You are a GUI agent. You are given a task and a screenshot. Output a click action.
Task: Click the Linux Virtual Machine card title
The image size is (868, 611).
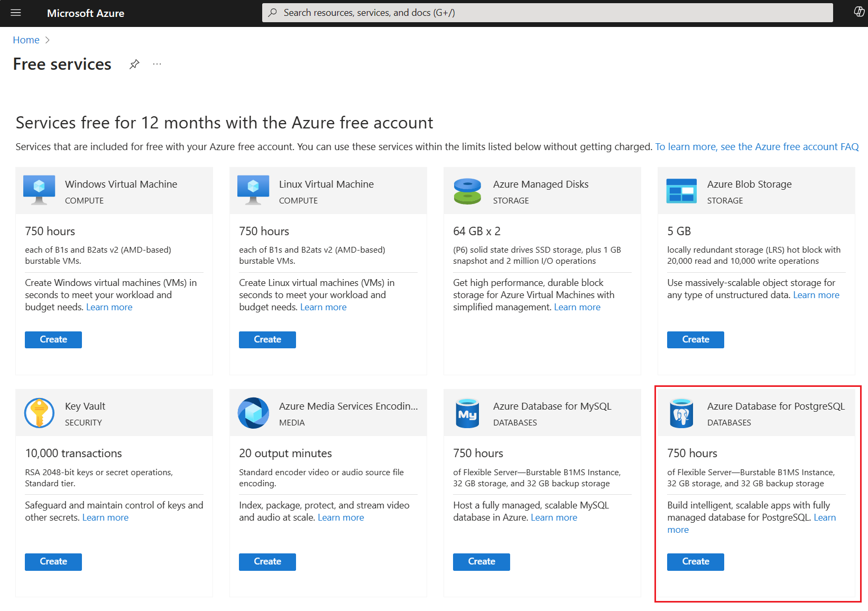pos(326,184)
